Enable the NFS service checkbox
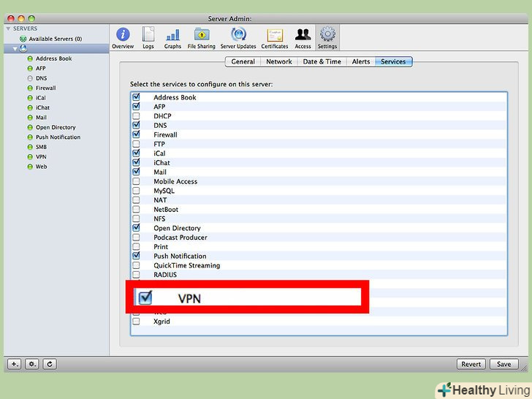Viewport: 532px width, 399px height. tap(136, 218)
